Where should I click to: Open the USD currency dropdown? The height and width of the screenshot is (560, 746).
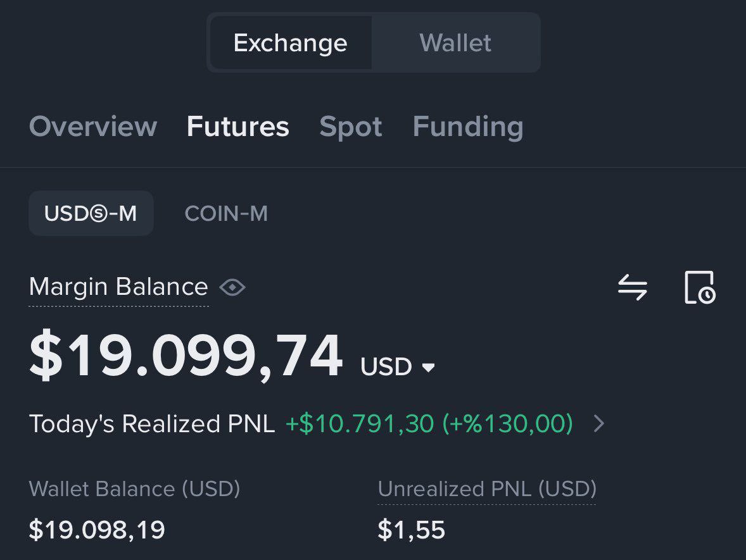tap(397, 366)
